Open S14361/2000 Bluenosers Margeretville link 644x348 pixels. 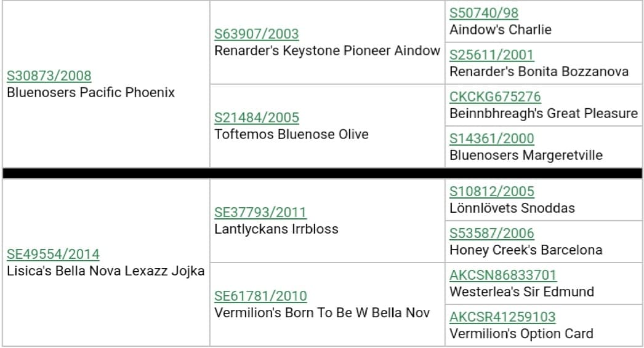(x=492, y=138)
